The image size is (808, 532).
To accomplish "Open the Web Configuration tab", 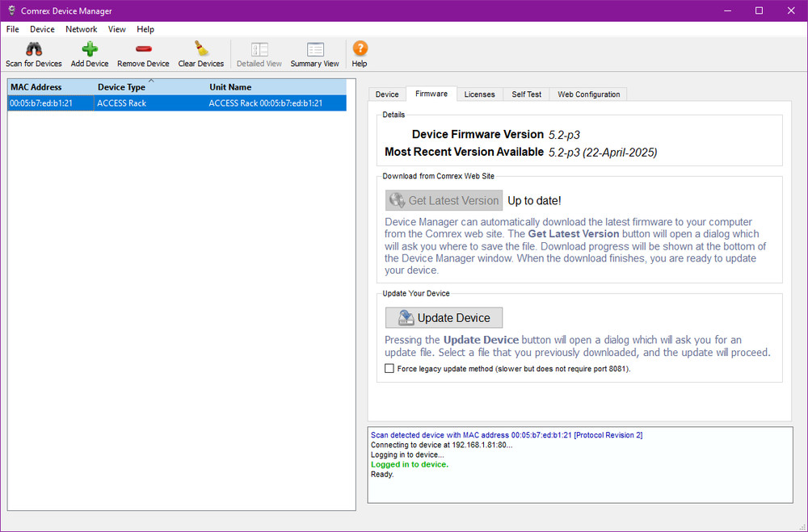I will point(588,94).
